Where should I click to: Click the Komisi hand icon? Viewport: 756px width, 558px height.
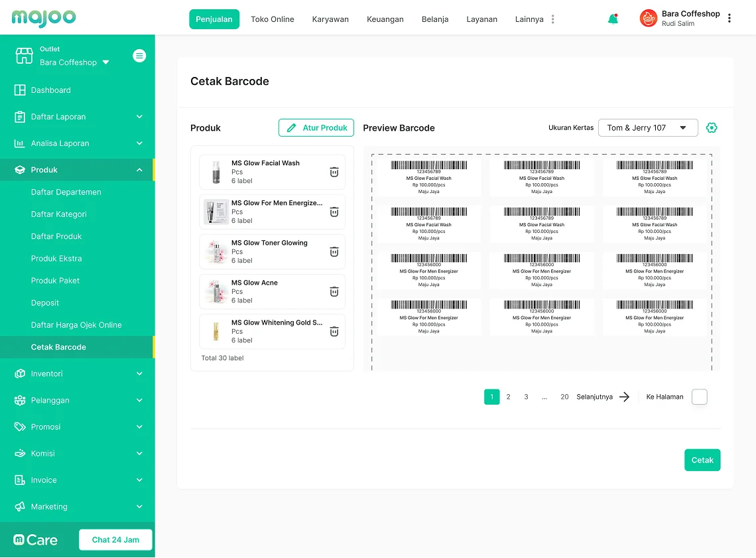20,453
